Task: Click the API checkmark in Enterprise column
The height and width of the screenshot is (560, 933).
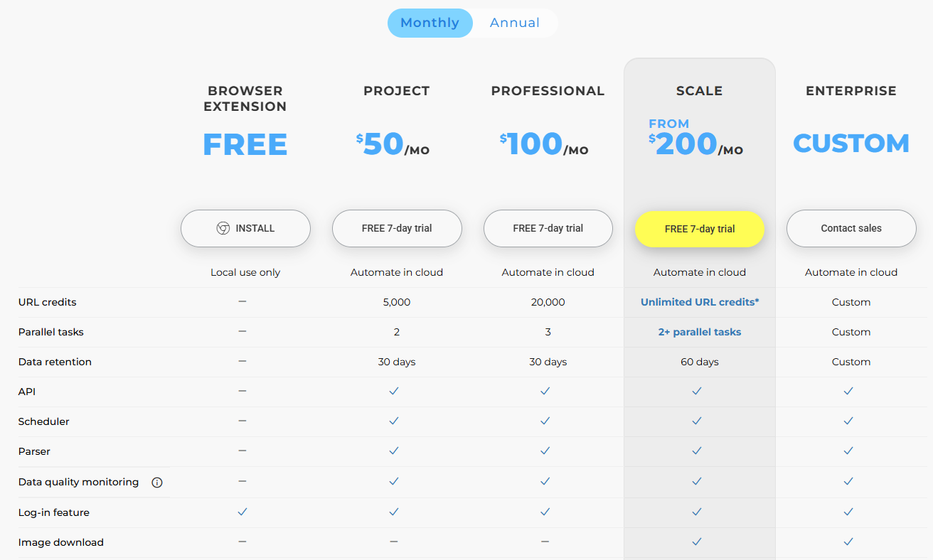Action: [848, 391]
